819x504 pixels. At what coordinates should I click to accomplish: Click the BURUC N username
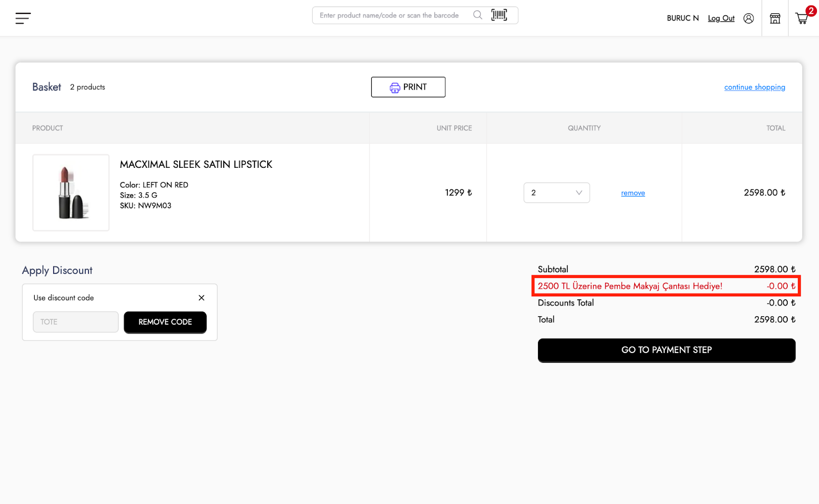682,18
